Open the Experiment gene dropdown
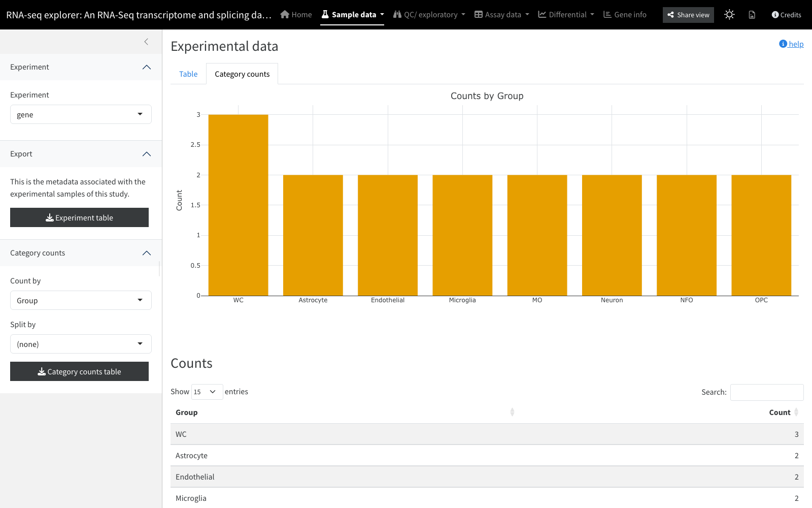812x508 pixels. (81, 114)
